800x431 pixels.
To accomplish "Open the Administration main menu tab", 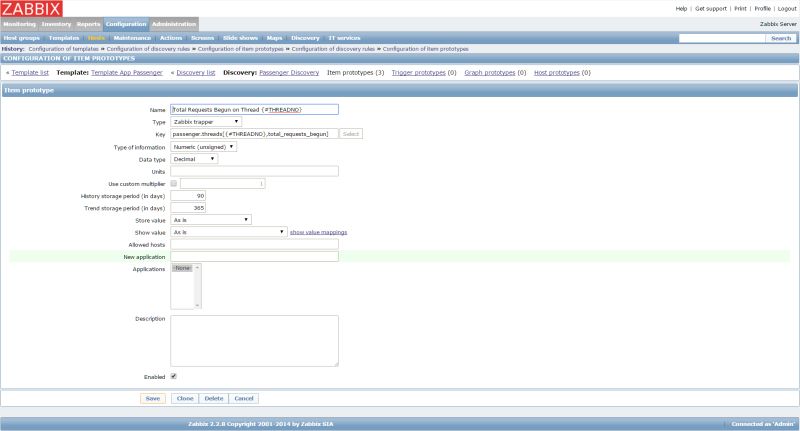I will pyautogui.click(x=174, y=24).
